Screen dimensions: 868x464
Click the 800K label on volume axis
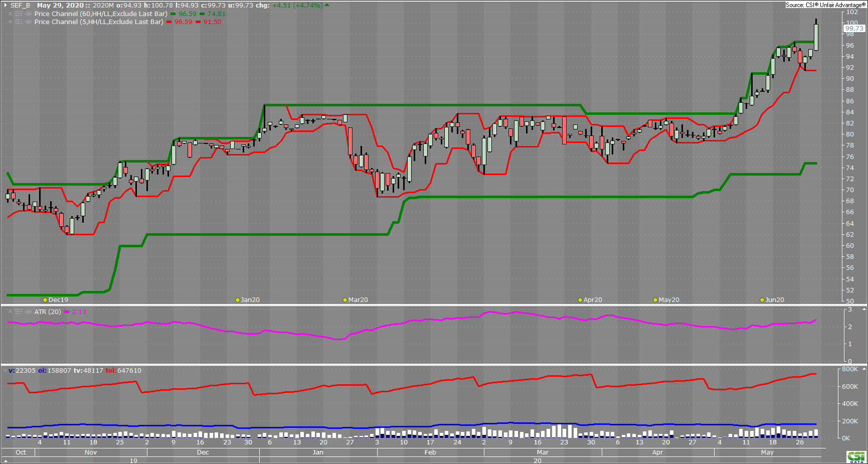pos(850,369)
